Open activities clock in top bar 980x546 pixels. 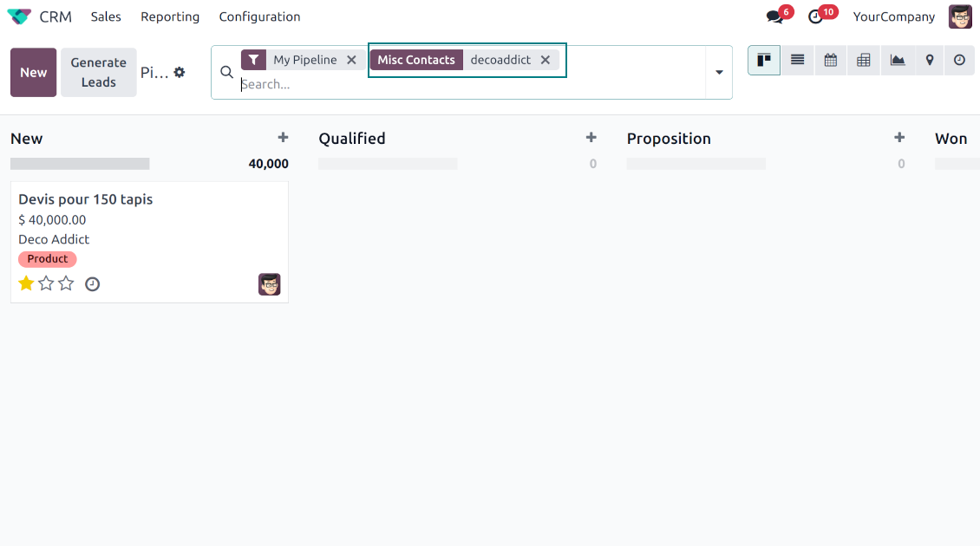click(815, 16)
